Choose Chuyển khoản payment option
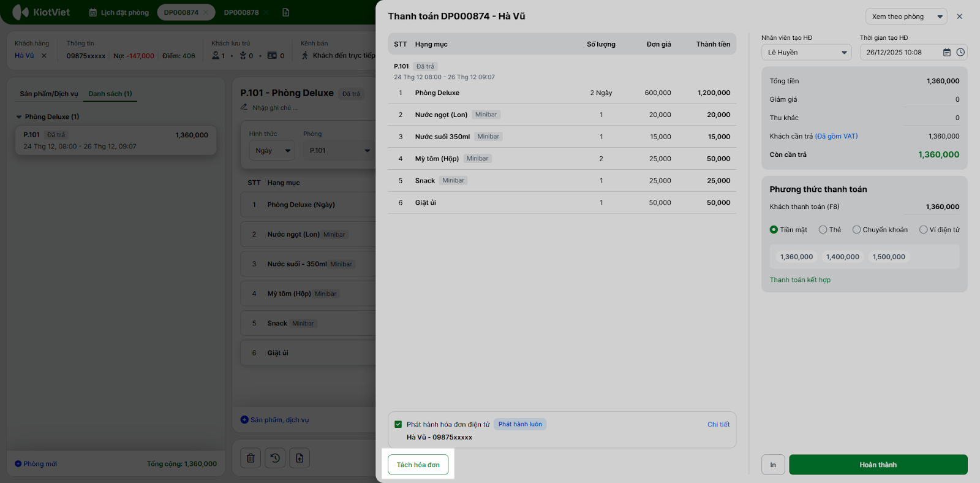 tap(856, 230)
